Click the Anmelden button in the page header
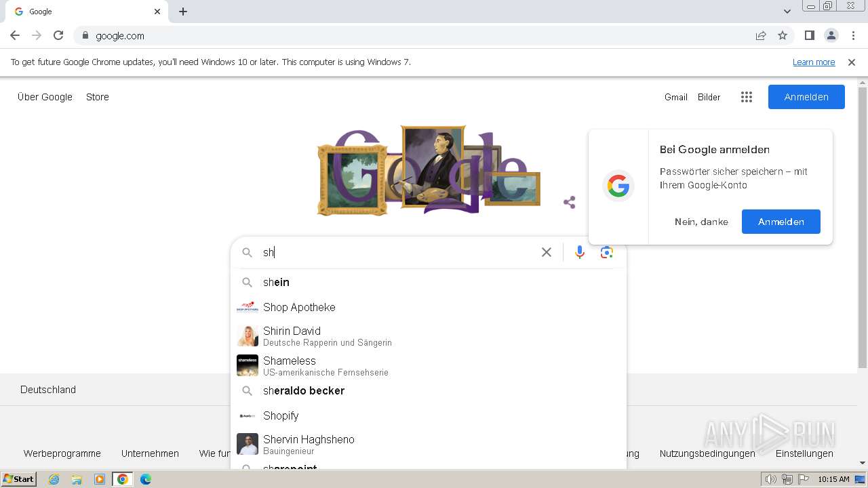Image resolution: width=868 pixels, height=488 pixels. (806, 97)
